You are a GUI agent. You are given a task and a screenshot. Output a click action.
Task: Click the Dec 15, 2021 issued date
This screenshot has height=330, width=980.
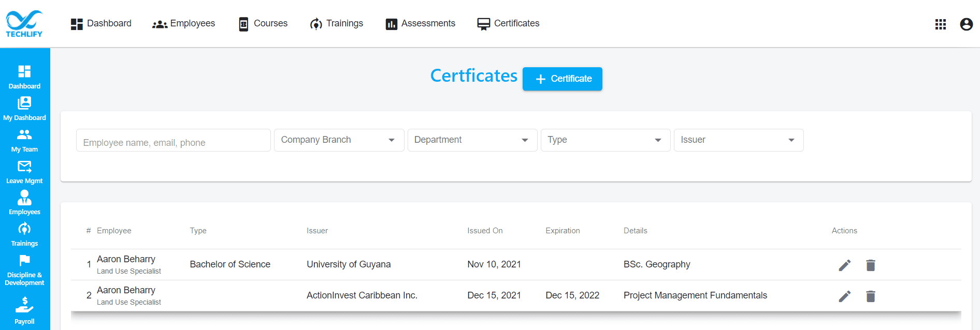494,295
